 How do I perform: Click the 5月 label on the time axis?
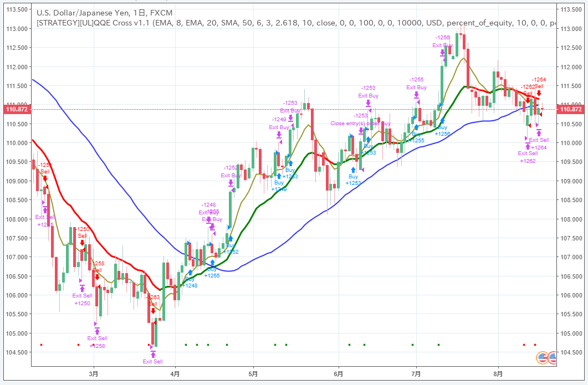click(x=253, y=374)
